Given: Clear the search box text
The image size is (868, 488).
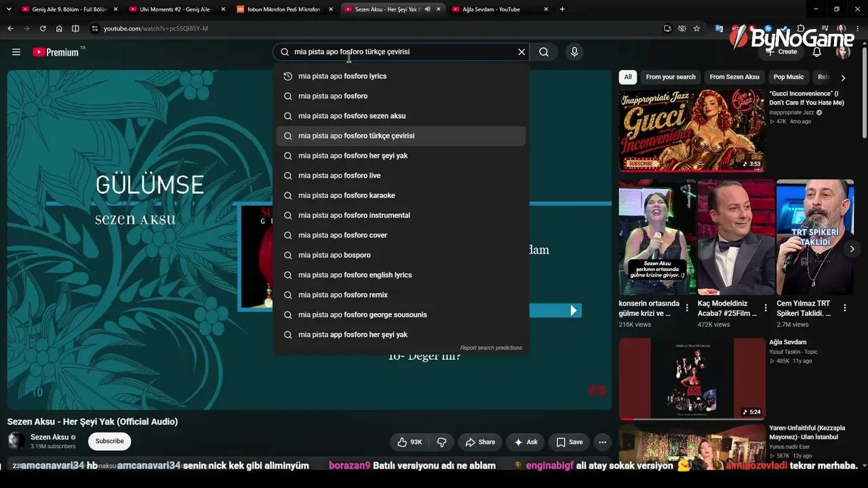Looking at the screenshot, I should tap(521, 52).
